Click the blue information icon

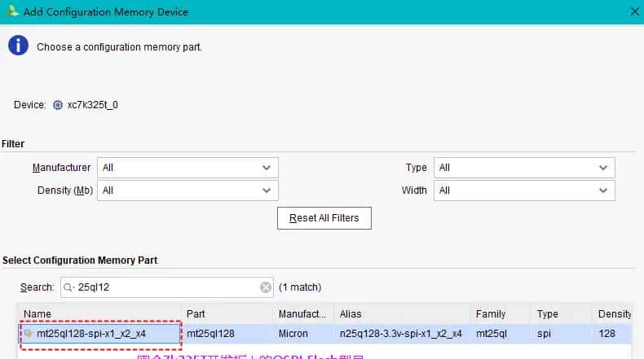point(18,46)
